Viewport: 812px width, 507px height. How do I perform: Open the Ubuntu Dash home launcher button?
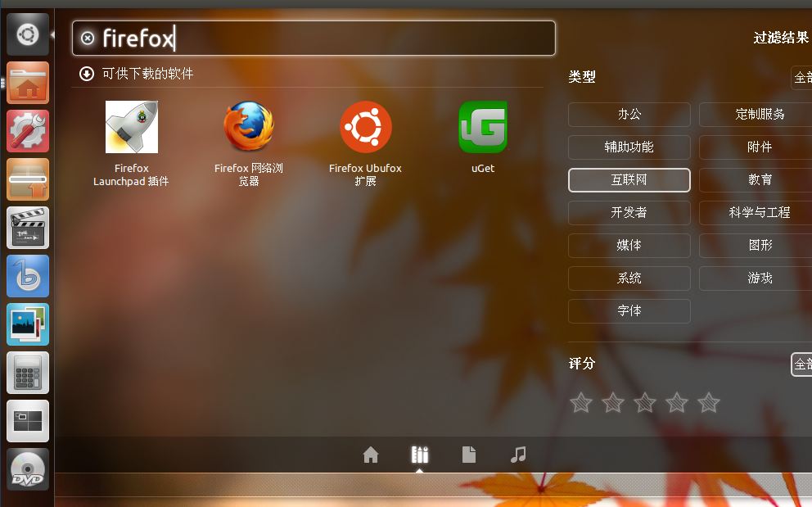pyautogui.click(x=28, y=34)
